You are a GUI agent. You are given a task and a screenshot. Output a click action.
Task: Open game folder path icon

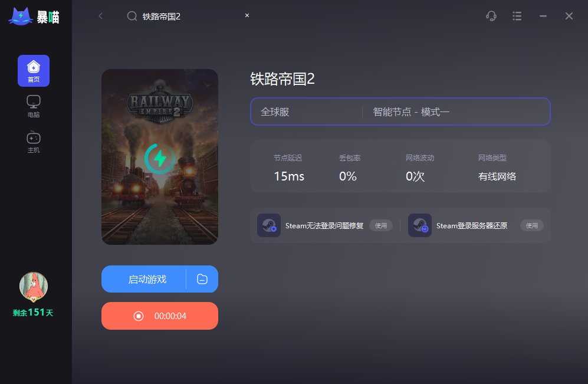coord(202,279)
